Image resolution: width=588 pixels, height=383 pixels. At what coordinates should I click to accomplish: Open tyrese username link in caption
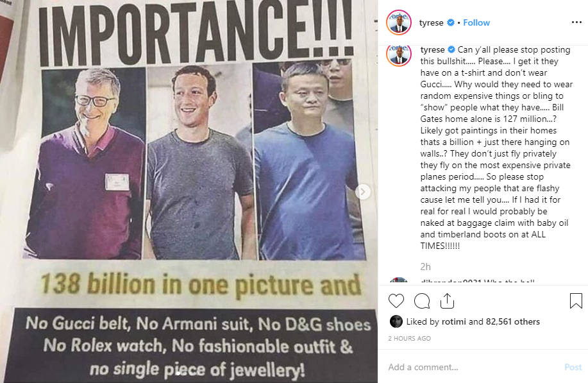(432, 50)
